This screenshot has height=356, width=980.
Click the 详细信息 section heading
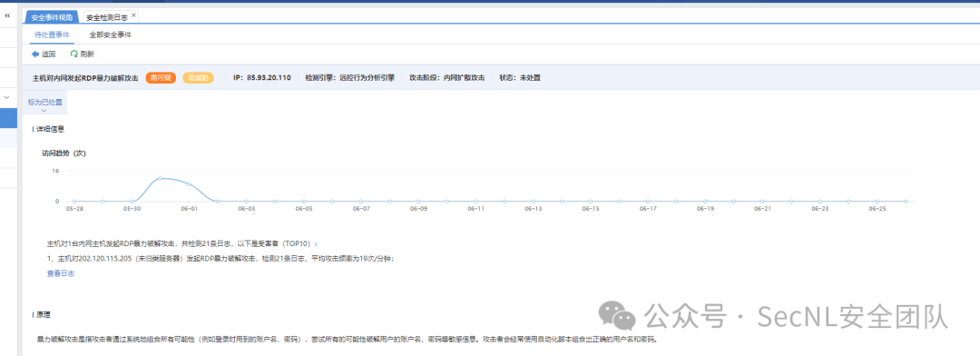point(50,129)
